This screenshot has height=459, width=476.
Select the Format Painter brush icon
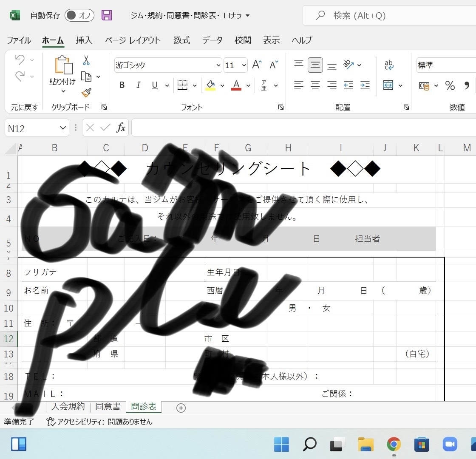click(86, 93)
